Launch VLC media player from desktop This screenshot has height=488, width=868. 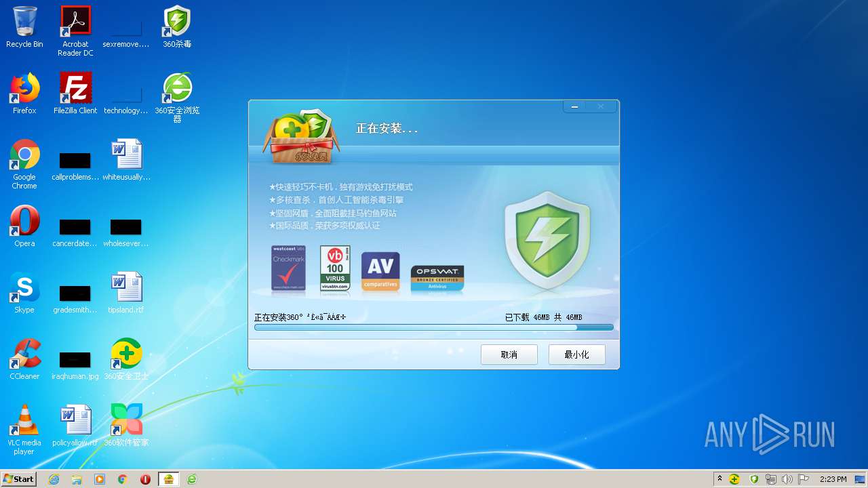(x=24, y=430)
